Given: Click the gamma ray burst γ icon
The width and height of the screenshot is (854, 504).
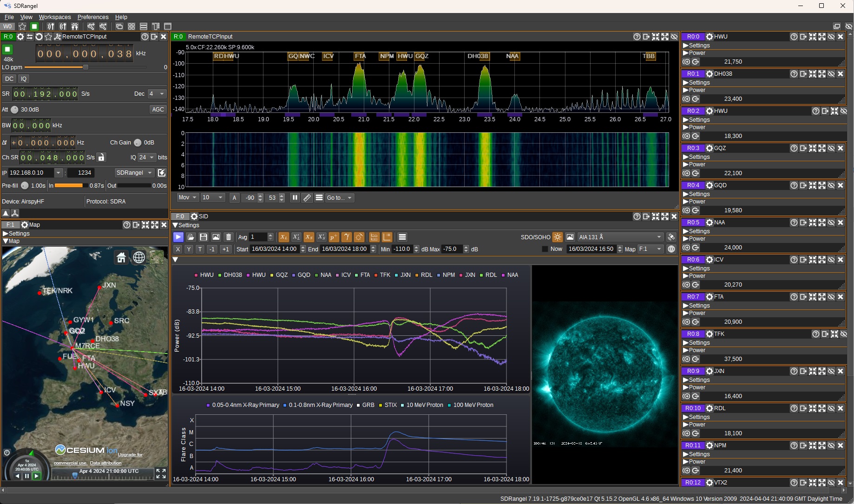Looking at the screenshot, I should click(x=346, y=237).
